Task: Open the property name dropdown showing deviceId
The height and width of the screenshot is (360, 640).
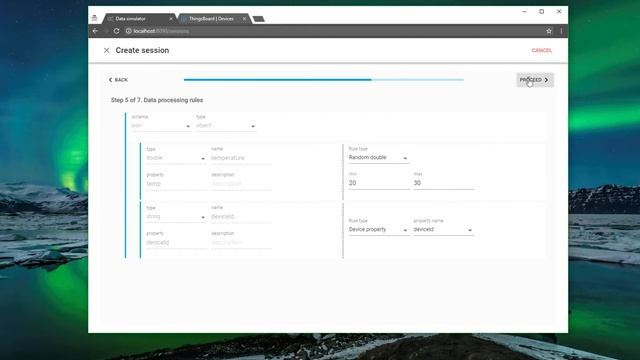Action: tap(443, 229)
